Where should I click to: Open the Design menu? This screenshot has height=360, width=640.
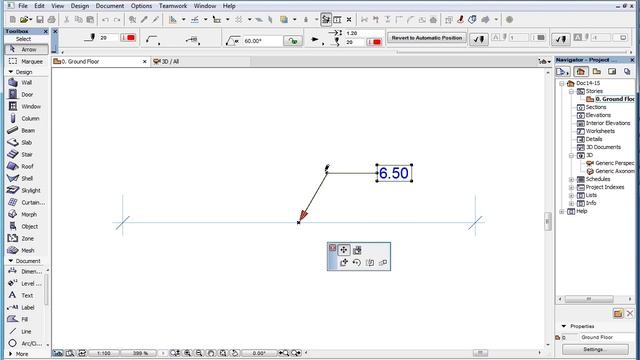pyautogui.click(x=80, y=6)
